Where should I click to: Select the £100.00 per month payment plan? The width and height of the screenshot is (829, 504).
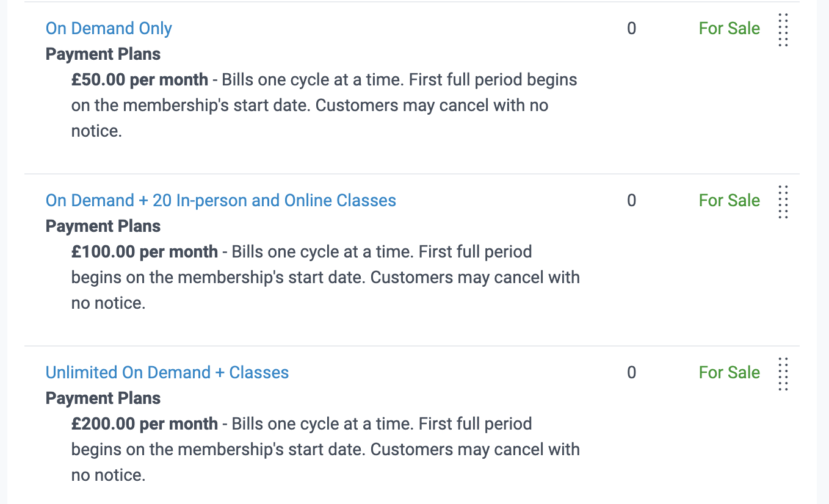pos(145,251)
